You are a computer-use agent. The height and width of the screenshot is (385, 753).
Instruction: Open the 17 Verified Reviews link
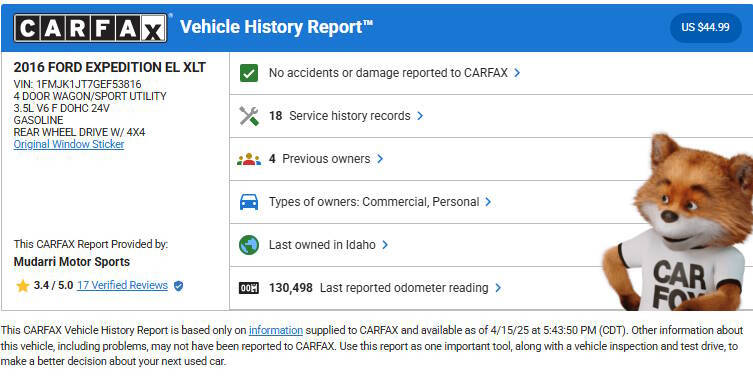(x=122, y=286)
